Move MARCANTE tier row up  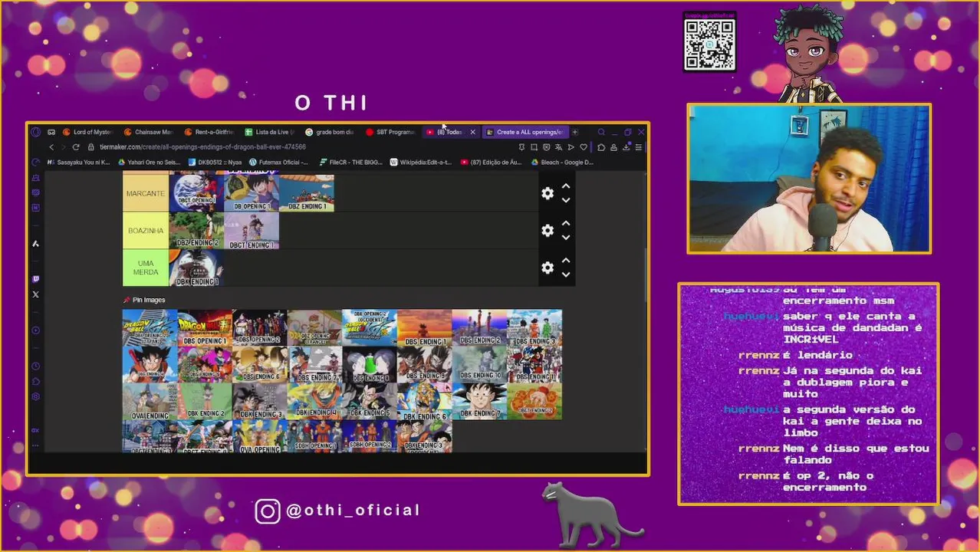coord(566,186)
